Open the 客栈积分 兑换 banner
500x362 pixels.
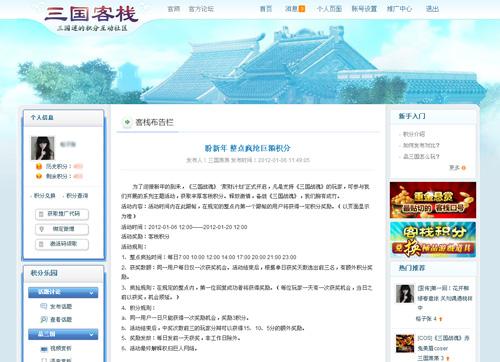click(x=433, y=240)
